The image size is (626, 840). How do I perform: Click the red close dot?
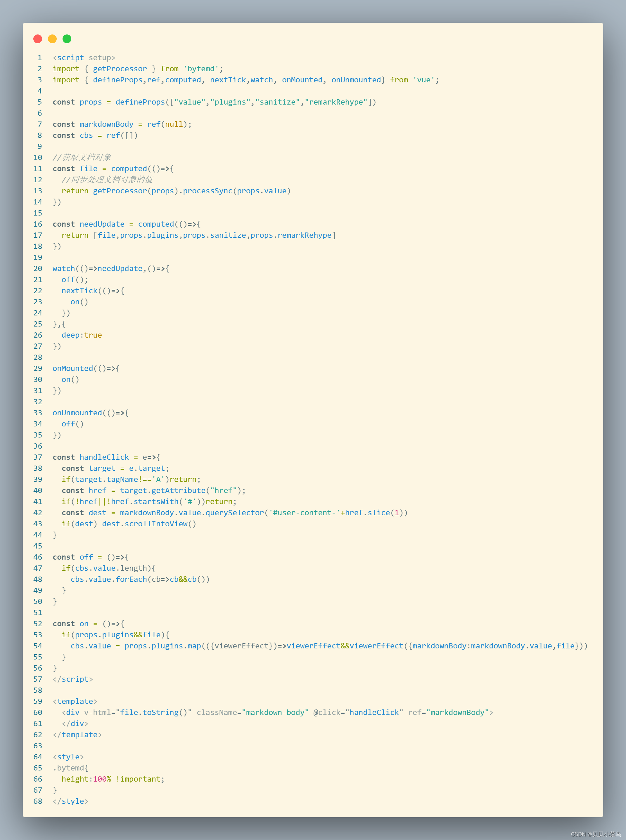(37, 39)
